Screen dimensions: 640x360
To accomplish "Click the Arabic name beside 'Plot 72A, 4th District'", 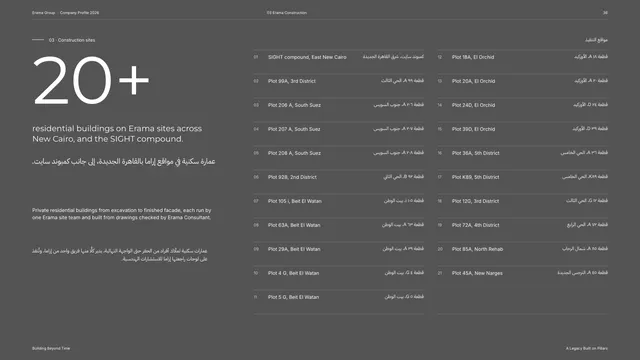I will coord(587,225).
